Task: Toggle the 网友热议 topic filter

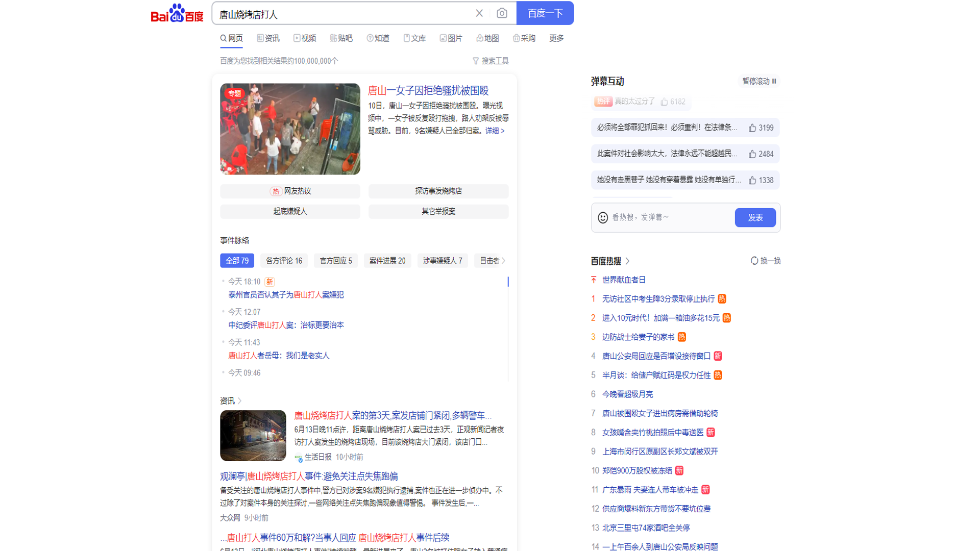Action: (x=290, y=191)
